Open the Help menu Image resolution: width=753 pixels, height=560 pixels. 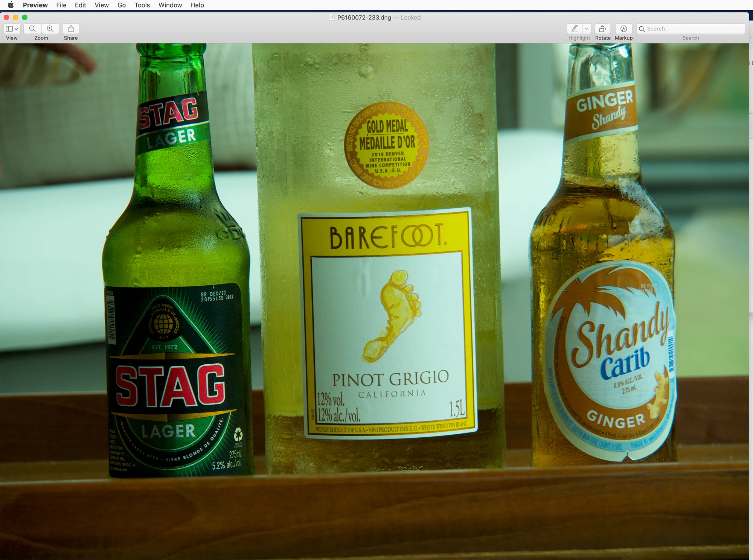(197, 5)
